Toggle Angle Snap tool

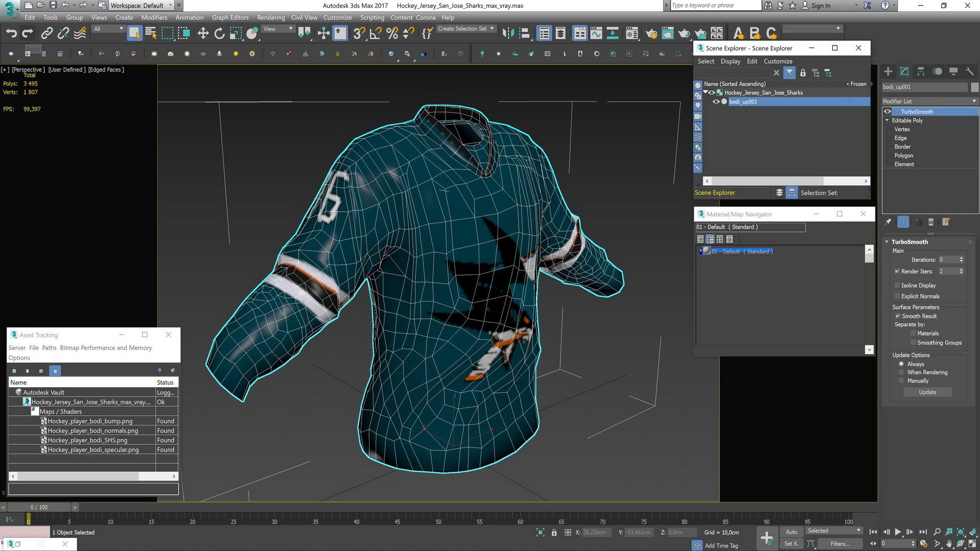[375, 34]
